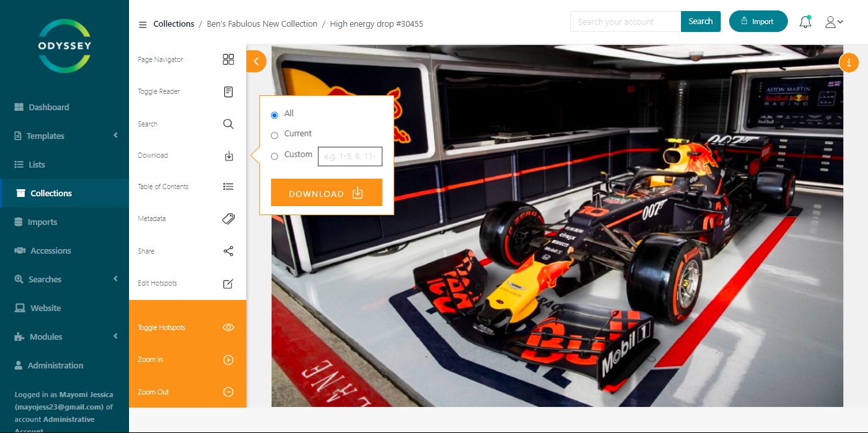Click the Dashboard icon in the sidebar

19,108
